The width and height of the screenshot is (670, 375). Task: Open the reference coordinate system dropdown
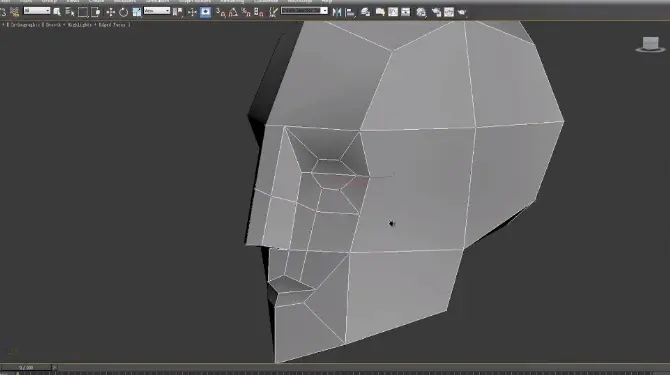click(157, 10)
